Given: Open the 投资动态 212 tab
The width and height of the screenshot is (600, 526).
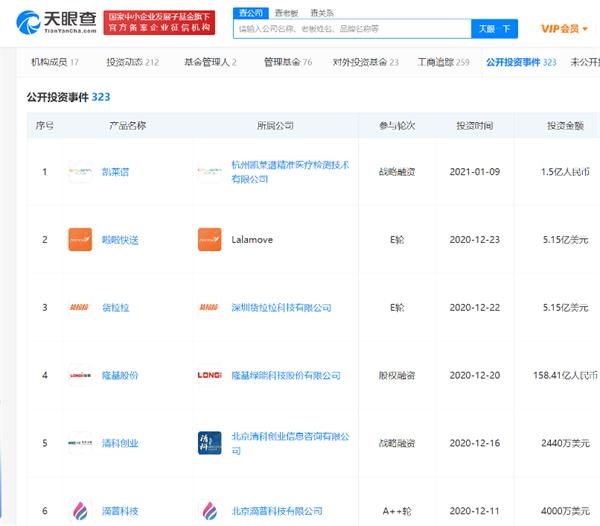Looking at the screenshot, I should [132, 62].
